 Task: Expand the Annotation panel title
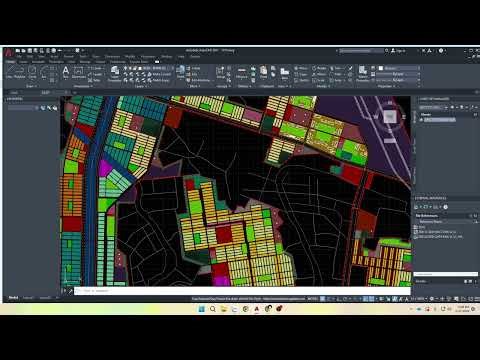coord(82,86)
